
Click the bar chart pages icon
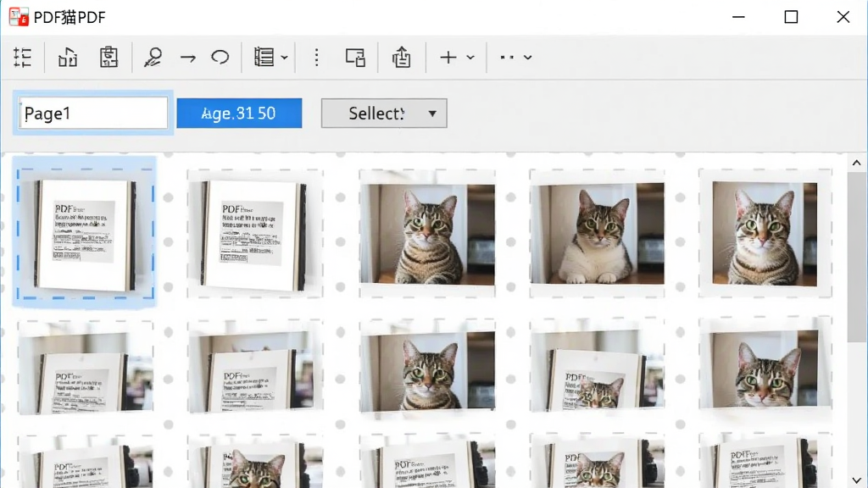point(68,57)
